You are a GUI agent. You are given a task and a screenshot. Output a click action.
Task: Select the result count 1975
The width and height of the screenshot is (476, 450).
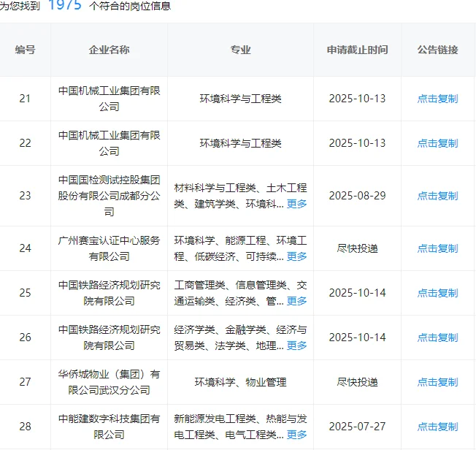[65, 5]
